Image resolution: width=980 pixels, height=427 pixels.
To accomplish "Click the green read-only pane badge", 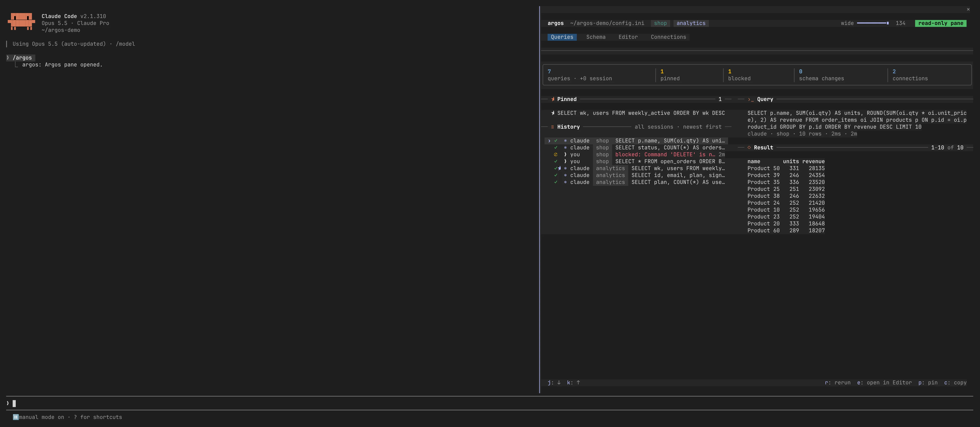I will pos(940,23).
